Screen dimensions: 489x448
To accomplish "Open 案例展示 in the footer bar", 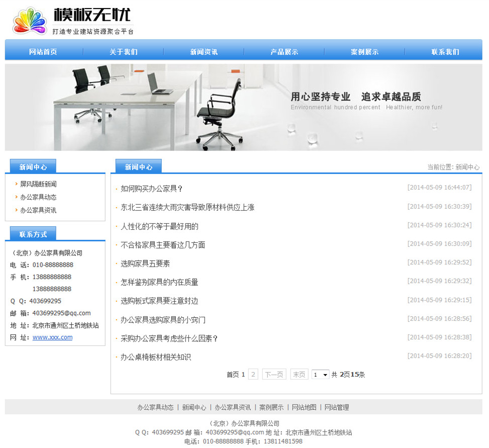I will point(271,407).
